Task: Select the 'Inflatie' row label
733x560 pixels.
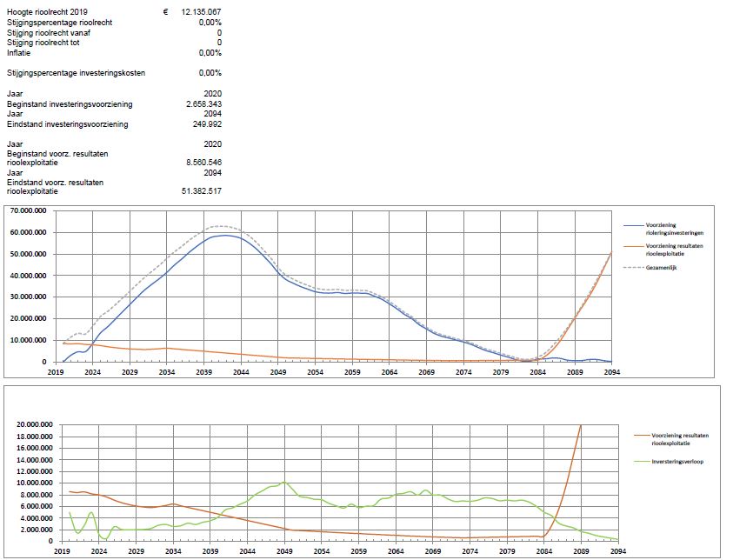Action: point(18,52)
